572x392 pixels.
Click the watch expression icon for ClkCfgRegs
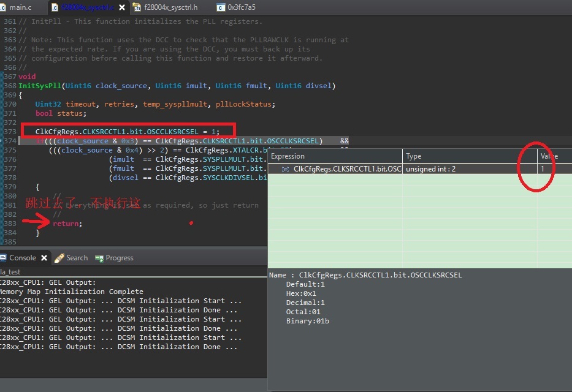tap(285, 169)
